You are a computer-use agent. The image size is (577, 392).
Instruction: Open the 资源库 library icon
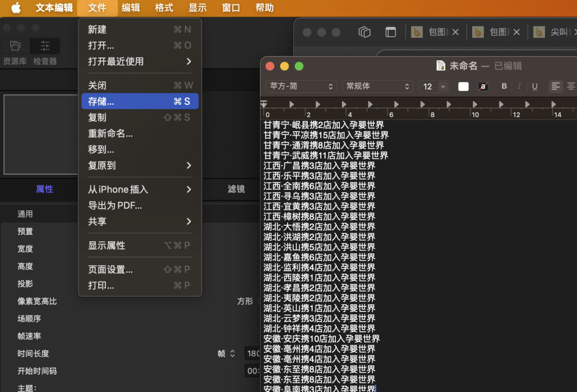pos(15,46)
